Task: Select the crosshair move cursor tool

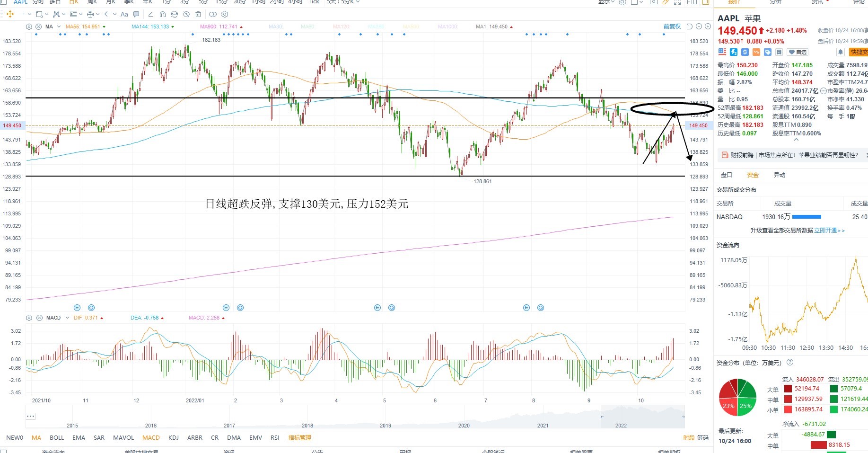Action: tap(10, 14)
